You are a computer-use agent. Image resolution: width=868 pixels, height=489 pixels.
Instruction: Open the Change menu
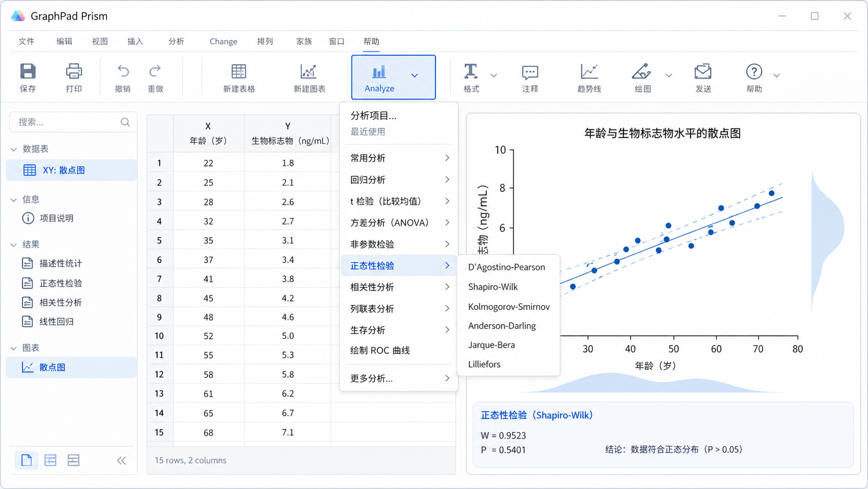coord(223,41)
